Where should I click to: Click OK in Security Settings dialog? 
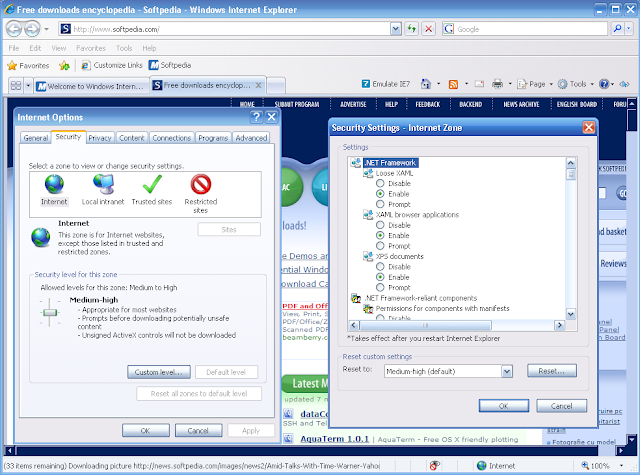coord(504,406)
